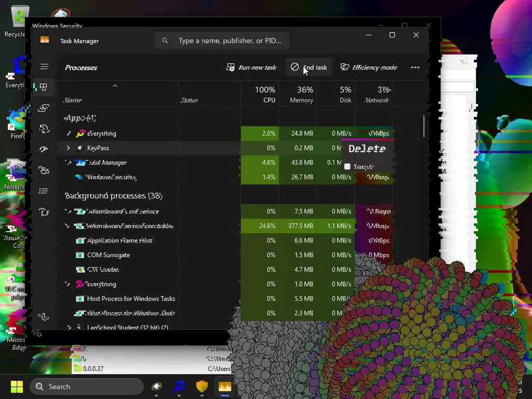The image size is (532, 399).
Task: Open the Users page from the sidebar
Action: (44, 170)
